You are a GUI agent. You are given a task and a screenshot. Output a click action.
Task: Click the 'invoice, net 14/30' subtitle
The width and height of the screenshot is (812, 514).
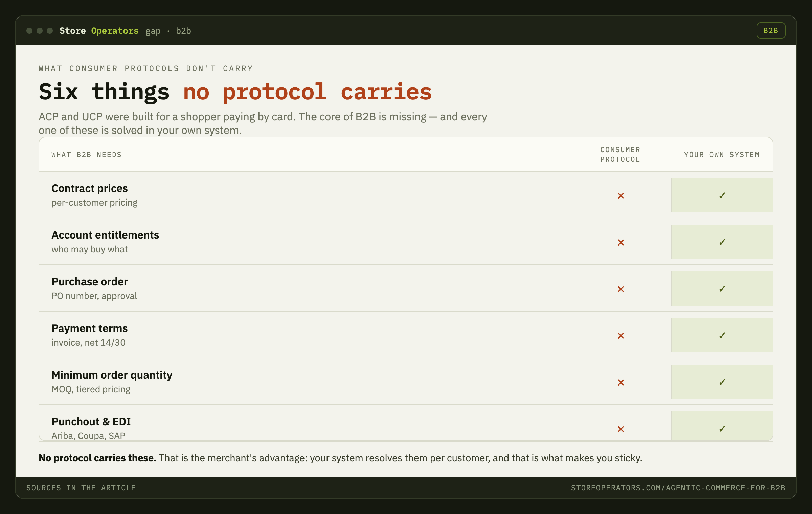[x=89, y=343]
